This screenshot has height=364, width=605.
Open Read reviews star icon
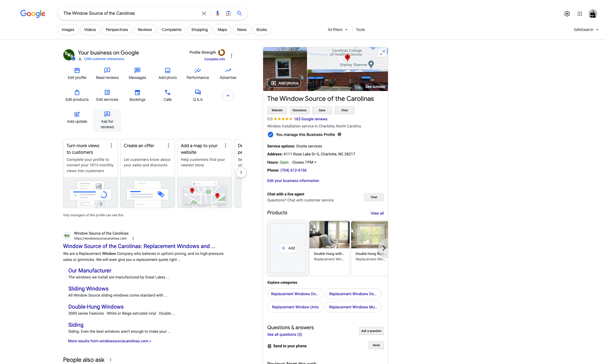click(107, 70)
